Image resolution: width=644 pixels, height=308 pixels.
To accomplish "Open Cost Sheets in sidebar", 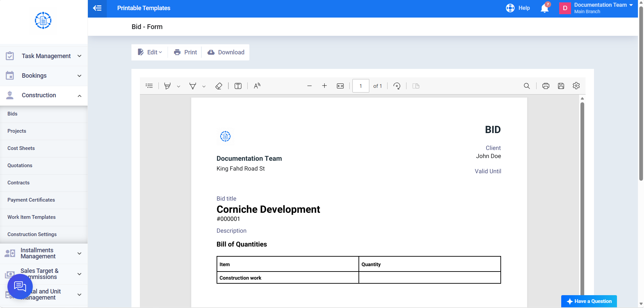I will (x=44, y=148).
